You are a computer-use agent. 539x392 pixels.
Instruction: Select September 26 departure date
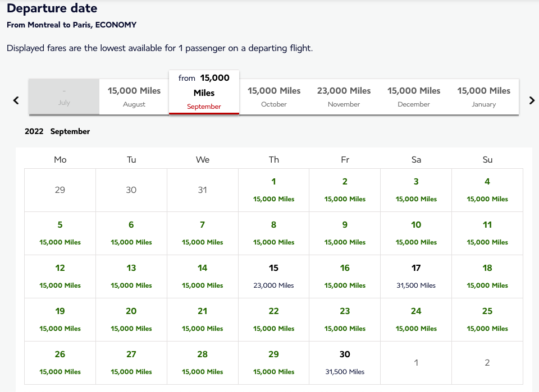tap(60, 363)
